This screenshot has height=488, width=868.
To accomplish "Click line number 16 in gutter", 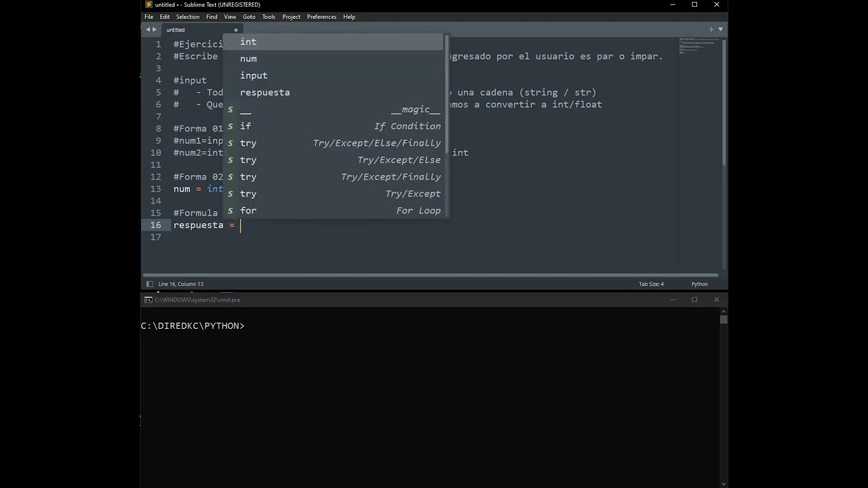I will (156, 225).
